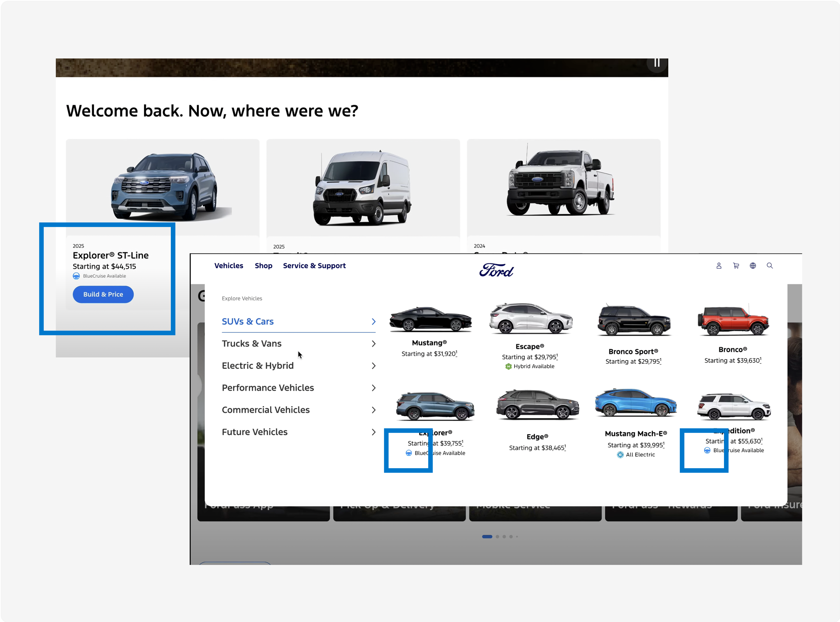Open the Shop menu
The height and width of the screenshot is (622, 840).
click(263, 266)
